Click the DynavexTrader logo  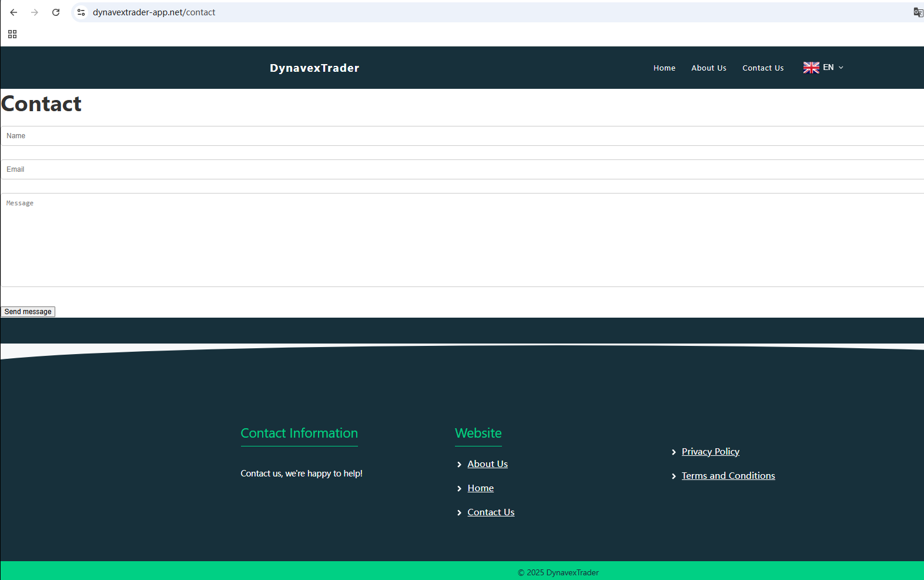point(314,68)
